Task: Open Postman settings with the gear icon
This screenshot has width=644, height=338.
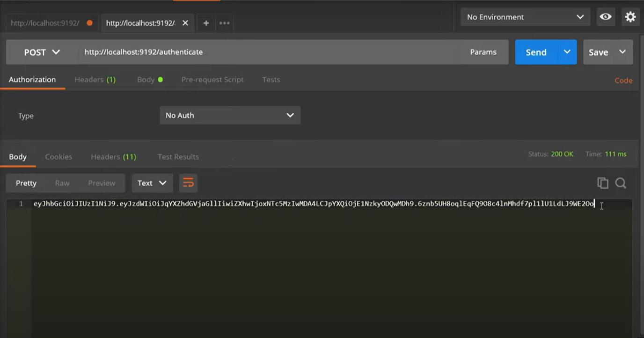Action: tap(630, 16)
